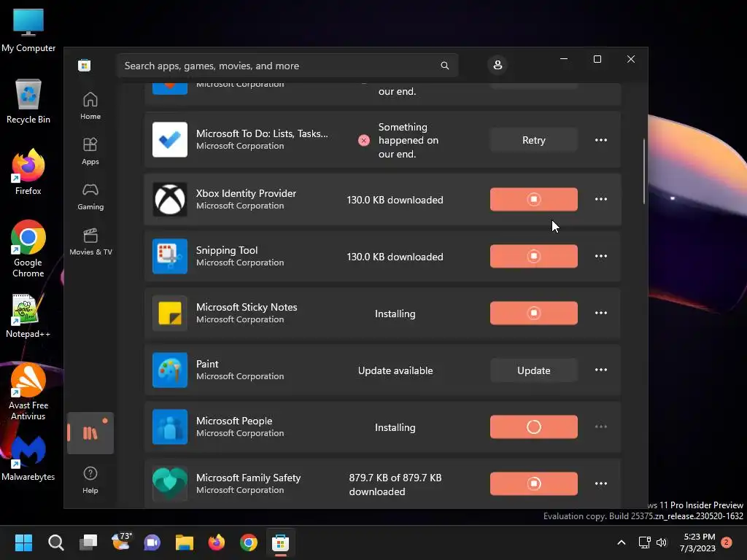
Task: Open Library icon in Store sidebar
Action: coord(90,433)
